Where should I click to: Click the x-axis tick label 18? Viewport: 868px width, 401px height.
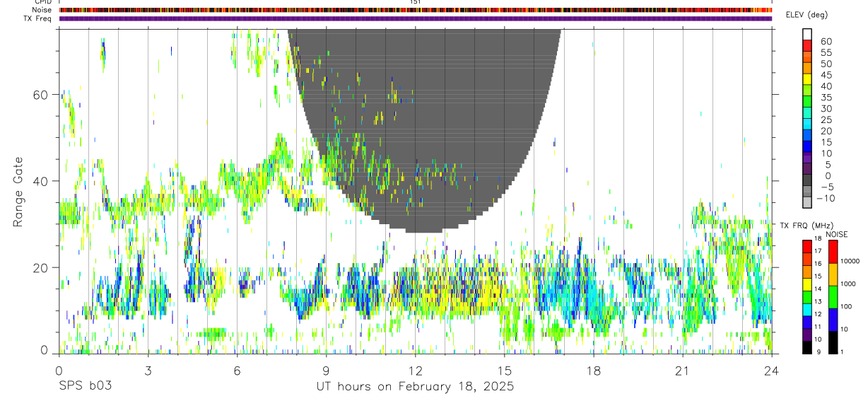(593, 370)
